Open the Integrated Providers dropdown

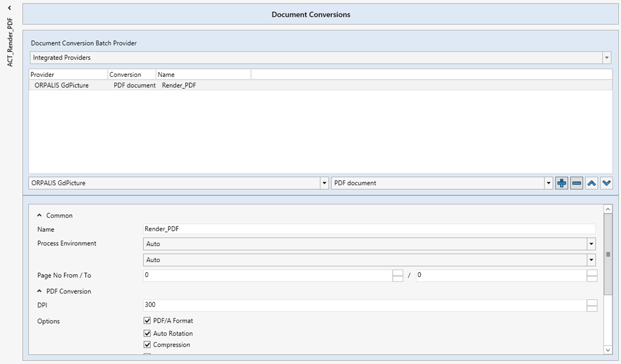coord(606,57)
